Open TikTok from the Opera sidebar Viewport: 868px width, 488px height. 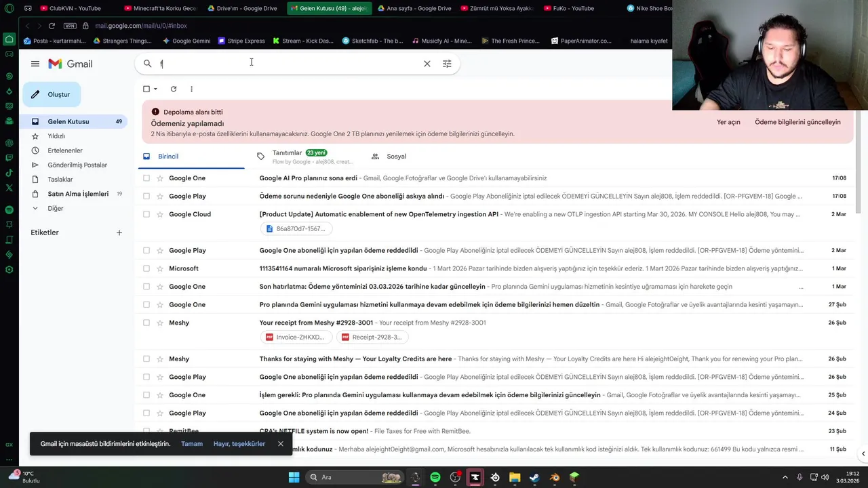pyautogui.click(x=9, y=173)
